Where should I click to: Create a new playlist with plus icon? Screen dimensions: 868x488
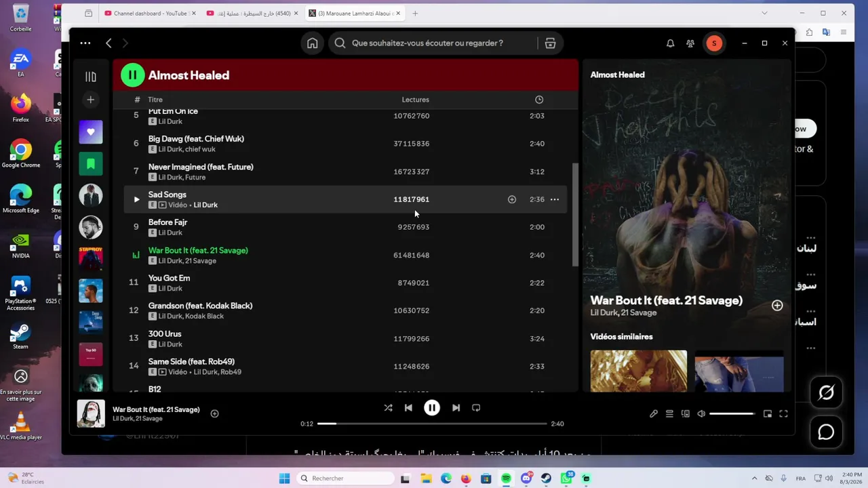click(90, 100)
